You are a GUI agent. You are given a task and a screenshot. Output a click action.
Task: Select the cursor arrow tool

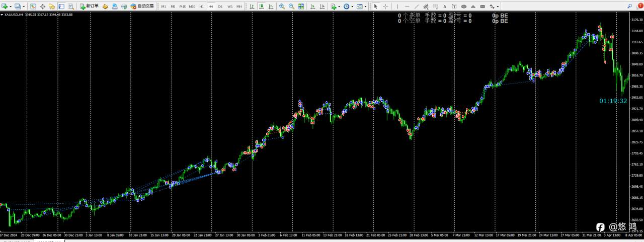click(375, 6)
